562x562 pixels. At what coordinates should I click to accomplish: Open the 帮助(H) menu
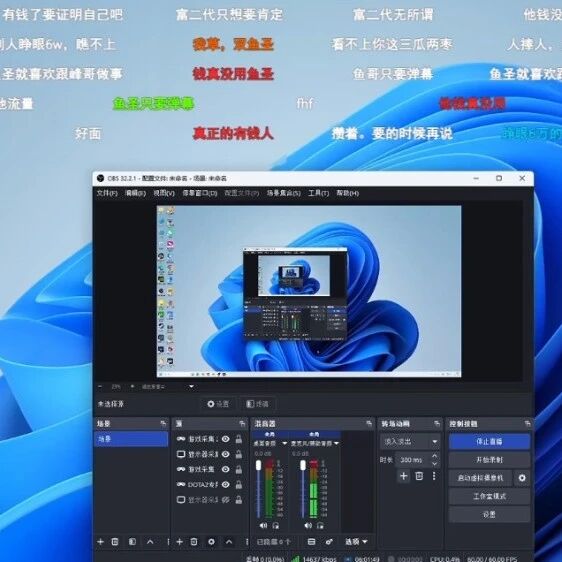[347, 193]
